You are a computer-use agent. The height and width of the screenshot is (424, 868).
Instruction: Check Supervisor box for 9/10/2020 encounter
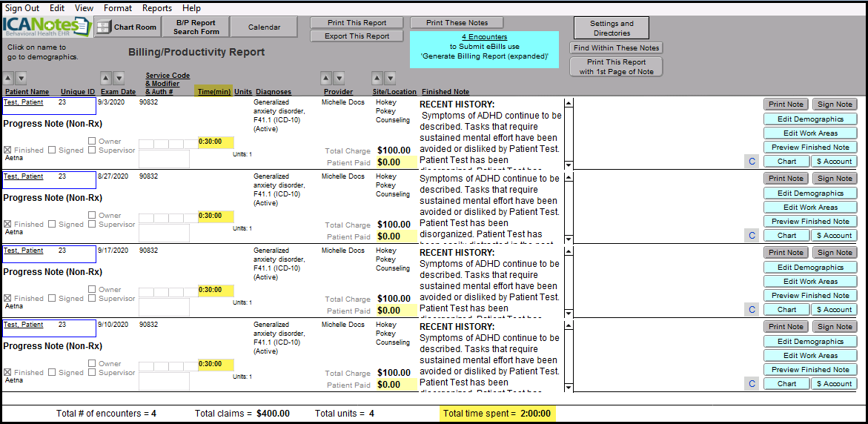[x=92, y=373]
